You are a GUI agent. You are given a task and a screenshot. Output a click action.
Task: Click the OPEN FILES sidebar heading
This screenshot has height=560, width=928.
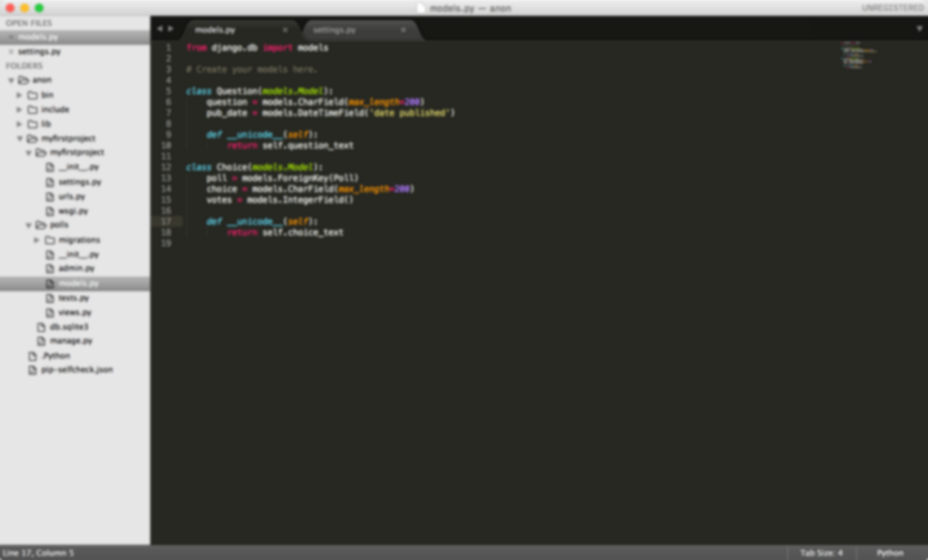coord(29,23)
